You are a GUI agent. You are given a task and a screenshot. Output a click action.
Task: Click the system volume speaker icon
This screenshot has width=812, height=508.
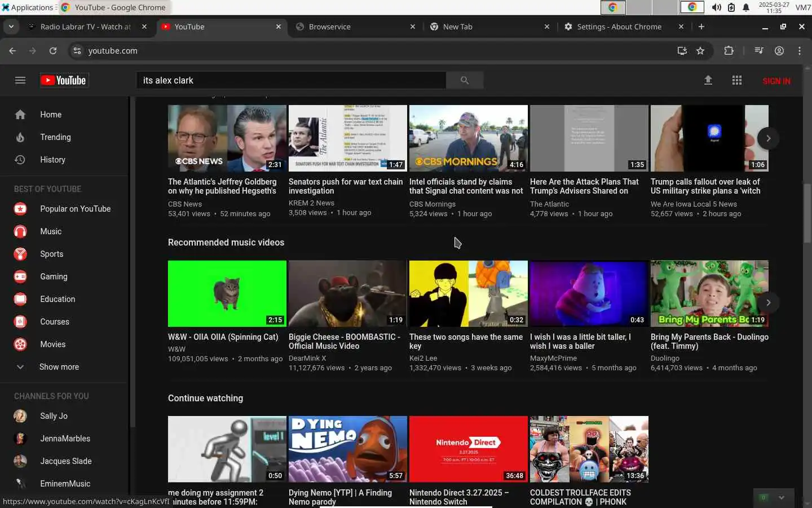pyautogui.click(x=717, y=7)
